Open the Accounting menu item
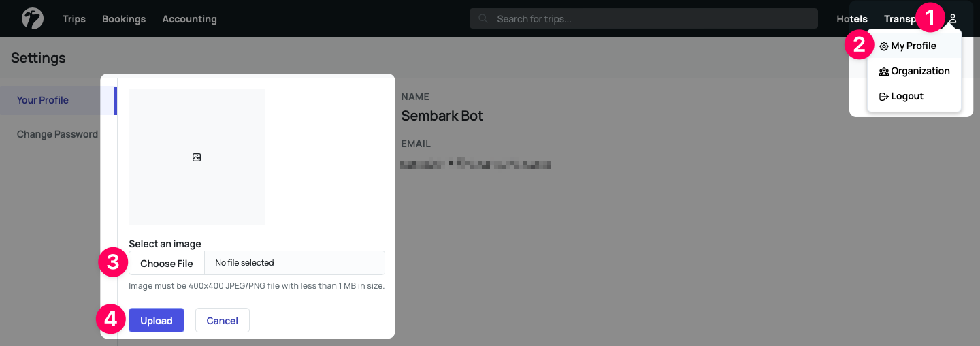The width and height of the screenshot is (980, 346). pyautogui.click(x=189, y=19)
